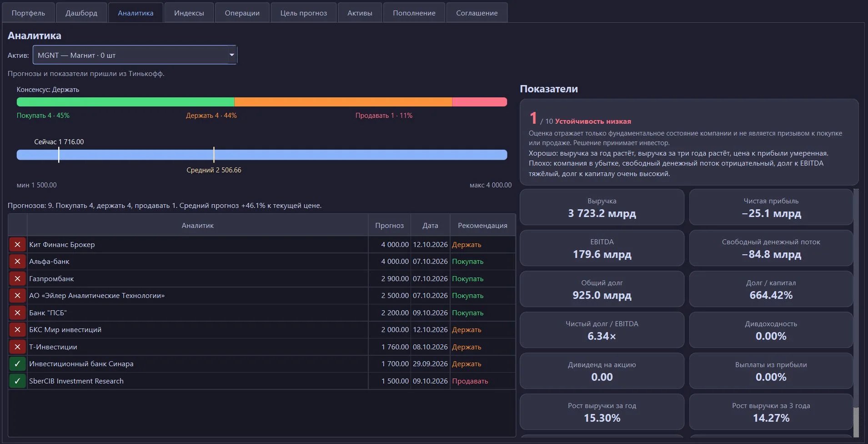
Task: Toggle red X for Альфа-банк row
Action: (x=17, y=262)
